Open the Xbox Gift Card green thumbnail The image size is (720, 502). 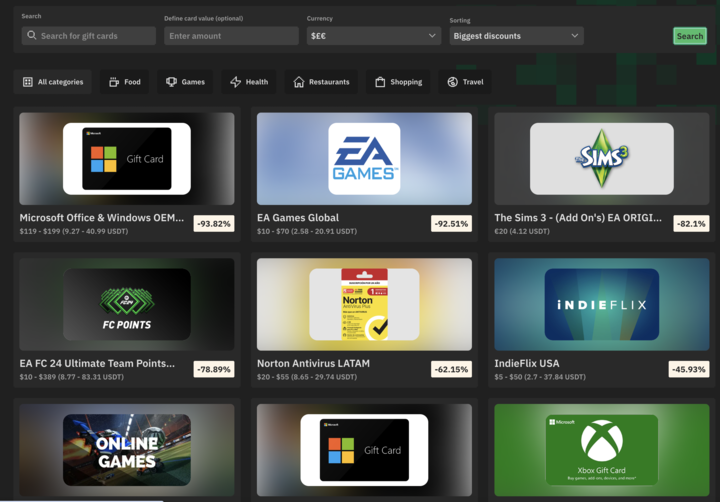point(602,450)
